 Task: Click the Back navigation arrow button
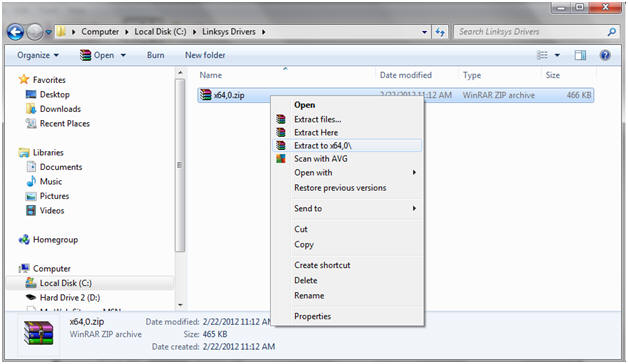(x=15, y=32)
